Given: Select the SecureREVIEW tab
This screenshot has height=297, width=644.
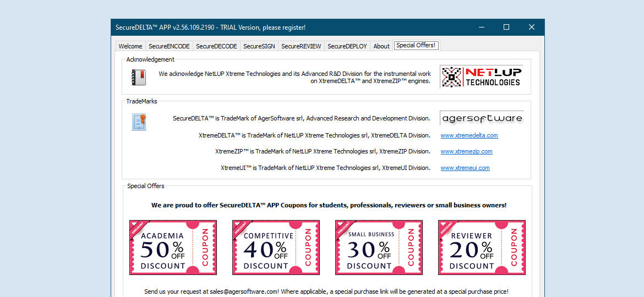Looking at the screenshot, I should pos(301,46).
